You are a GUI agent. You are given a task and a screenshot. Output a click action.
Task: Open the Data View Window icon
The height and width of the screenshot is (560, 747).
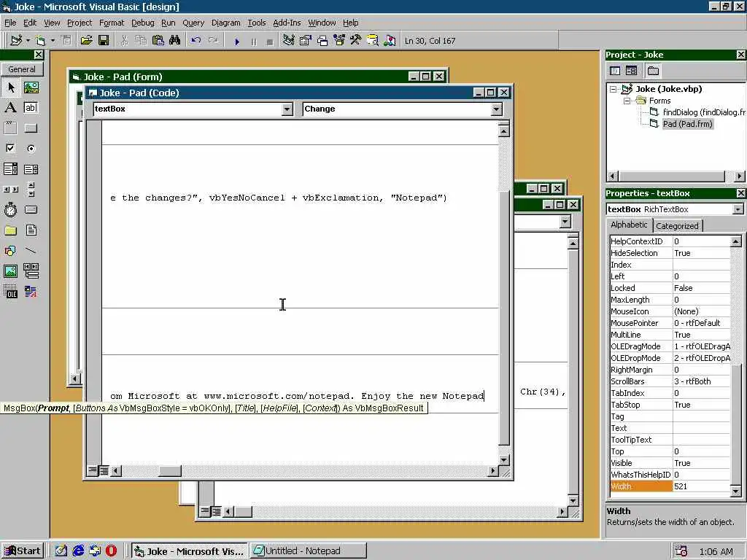click(x=373, y=41)
